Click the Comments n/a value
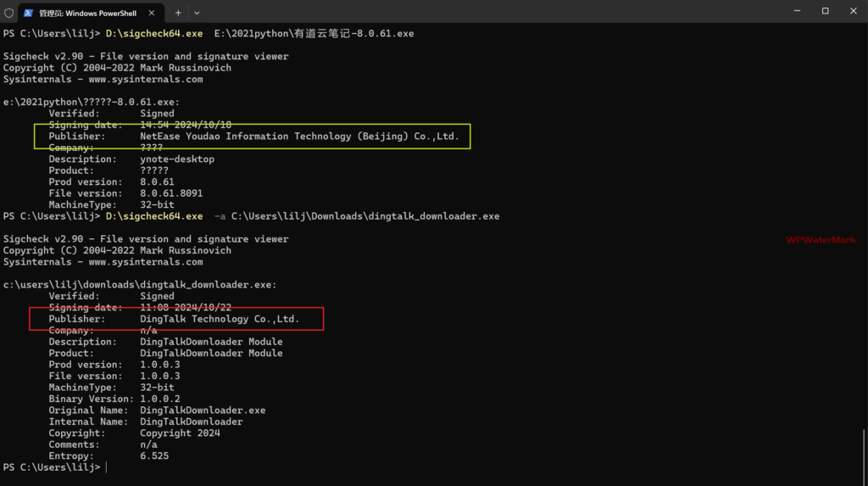 (148, 444)
